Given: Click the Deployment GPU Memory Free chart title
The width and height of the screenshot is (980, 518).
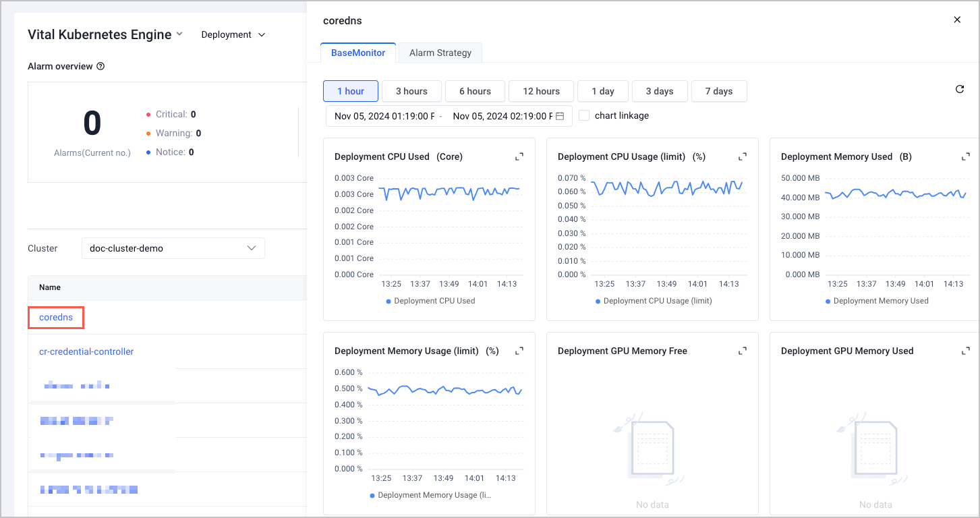Looking at the screenshot, I should pos(623,351).
